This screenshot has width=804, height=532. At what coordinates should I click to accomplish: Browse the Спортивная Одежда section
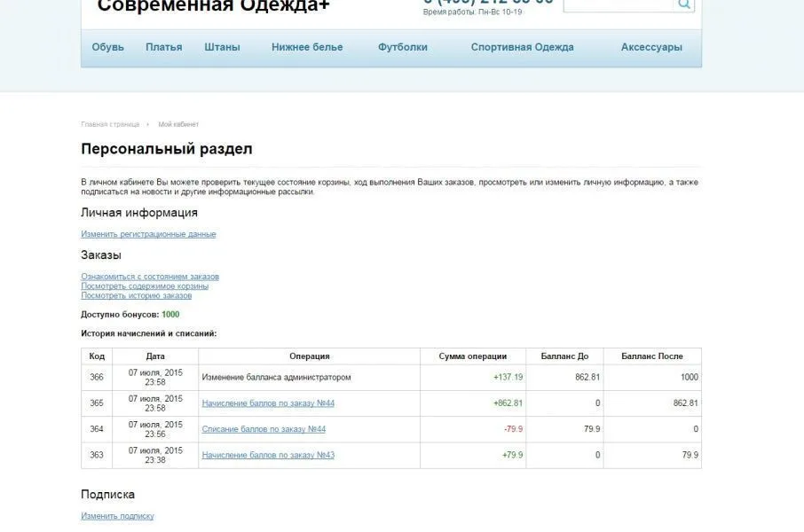520,47
